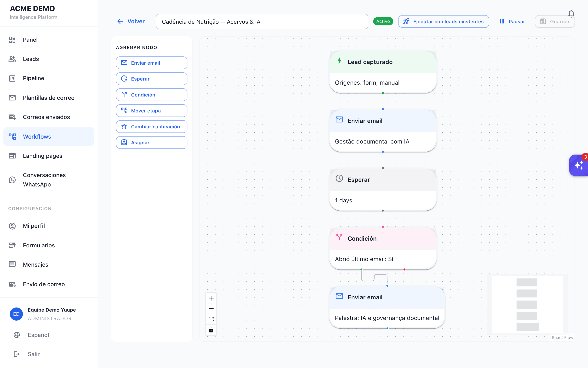The height and width of the screenshot is (368, 588).
Task: Click the Correos enviados icon
Action: (12, 117)
